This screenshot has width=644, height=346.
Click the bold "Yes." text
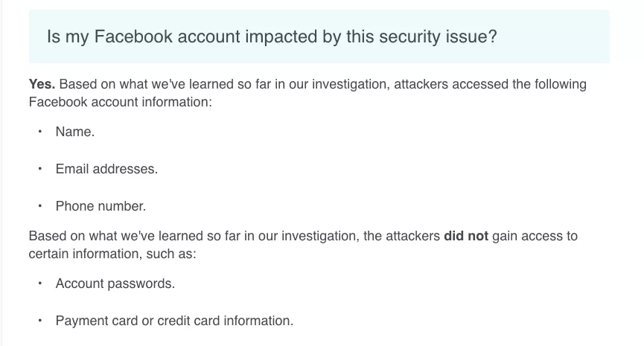pos(42,84)
